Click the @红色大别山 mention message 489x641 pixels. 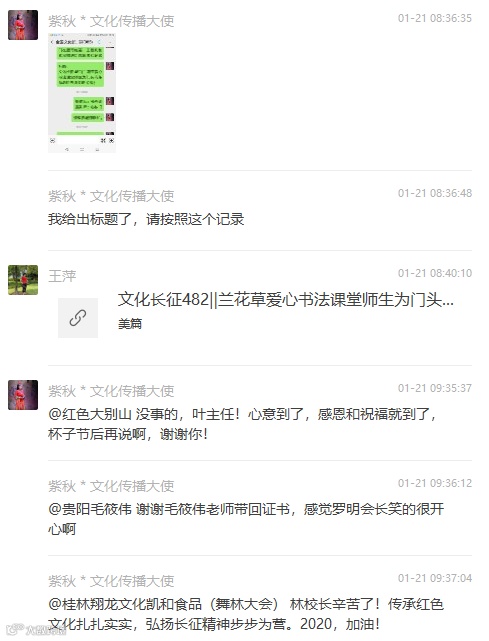(242, 424)
